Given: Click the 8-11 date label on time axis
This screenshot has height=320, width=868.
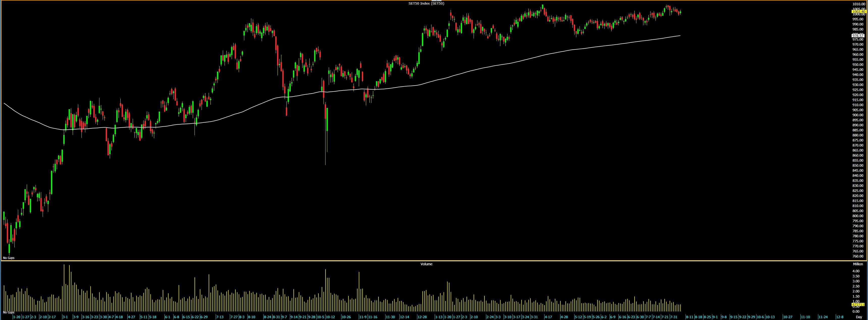Looking at the screenshot, I should pos(689,317).
